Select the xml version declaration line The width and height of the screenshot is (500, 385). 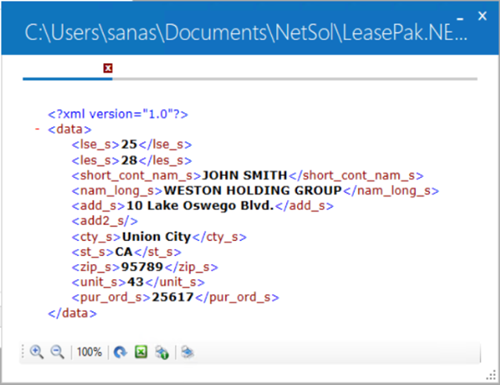[118, 114]
